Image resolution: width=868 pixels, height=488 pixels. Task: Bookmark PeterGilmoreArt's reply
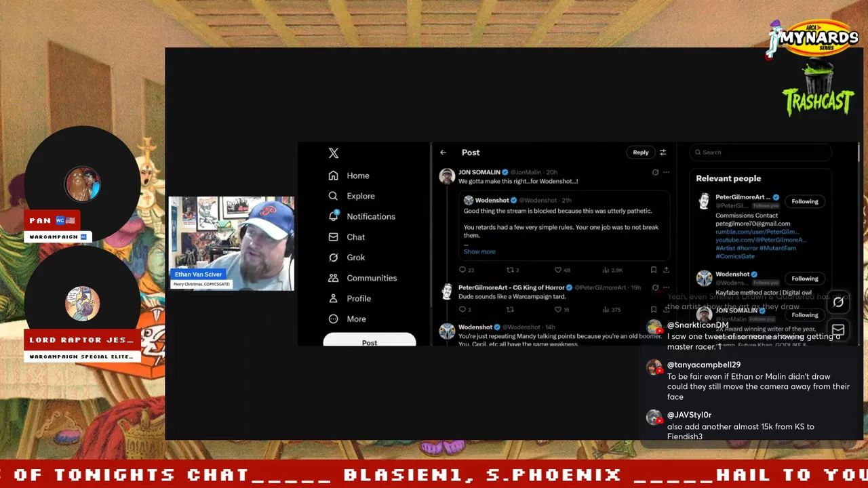654,310
